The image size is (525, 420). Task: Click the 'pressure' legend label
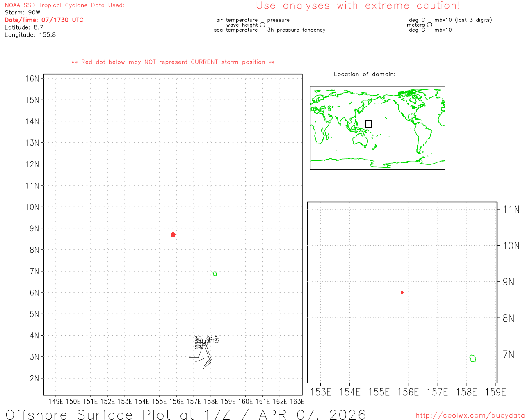278,20
